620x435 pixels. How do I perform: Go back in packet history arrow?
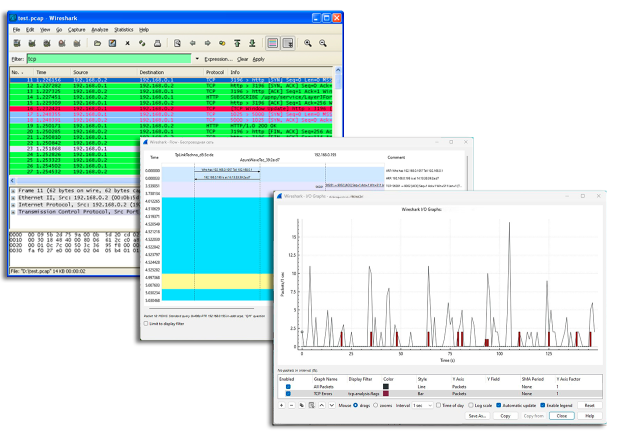click(193, 43)
